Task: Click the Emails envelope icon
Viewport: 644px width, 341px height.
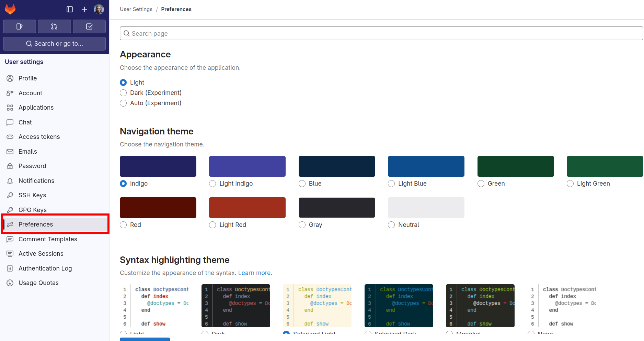Action: [x=10, y=152]
